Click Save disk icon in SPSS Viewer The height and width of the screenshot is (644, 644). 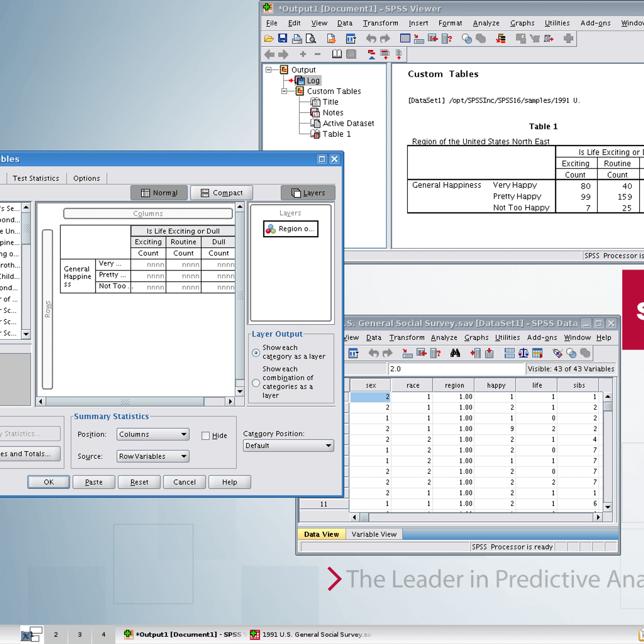coord(283,39)
